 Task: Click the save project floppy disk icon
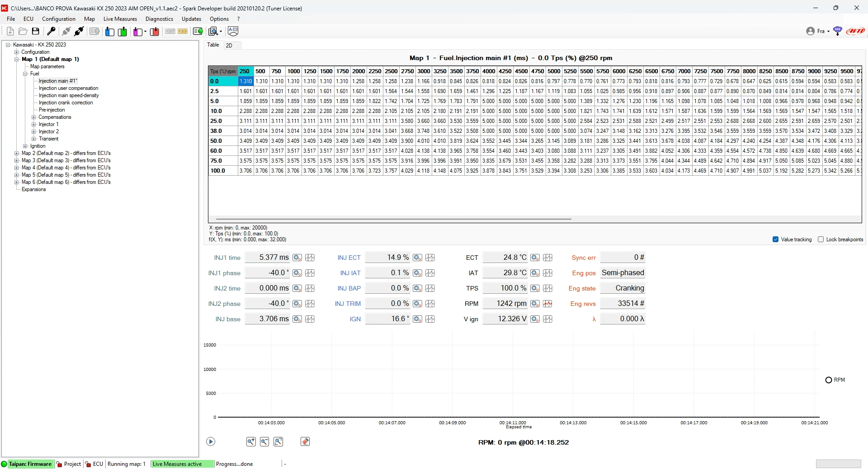pyautogui.click(x=36, y=31)
